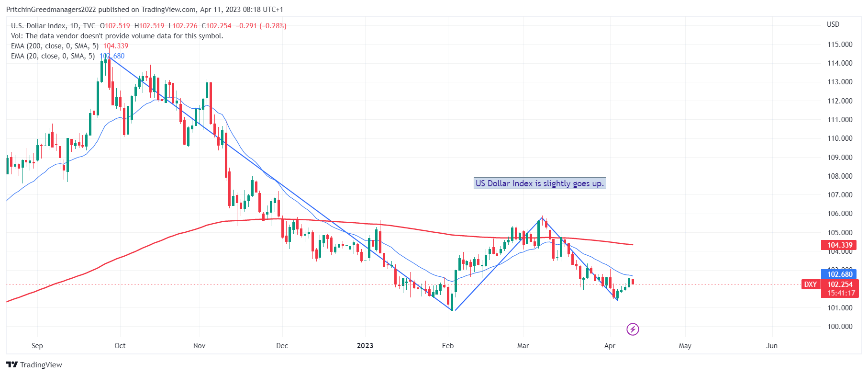
Task: Click the Mar label on time axis
Action: pos(523,346)
